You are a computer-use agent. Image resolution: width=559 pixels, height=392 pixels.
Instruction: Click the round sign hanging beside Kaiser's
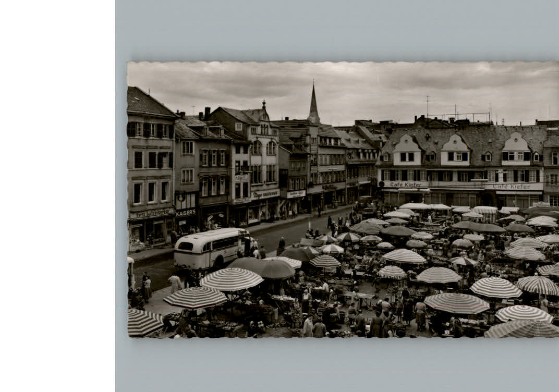click(x=181, y=198)
